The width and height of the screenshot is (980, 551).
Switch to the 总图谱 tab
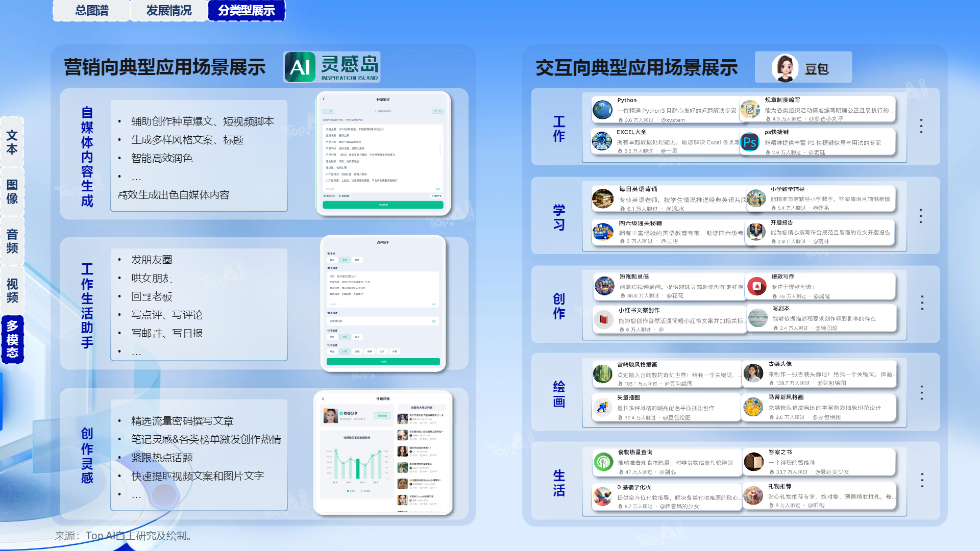coord(92,10)
